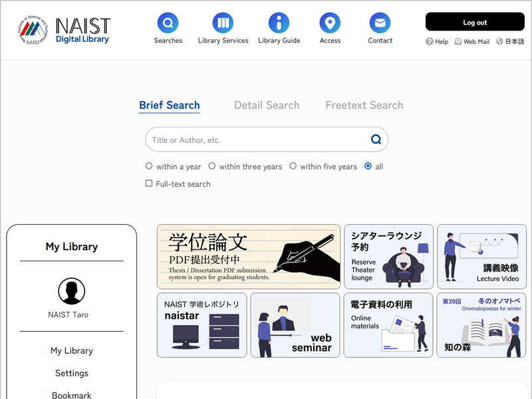Open Settings in My Library sidebar
The height and width of the screenshot is (399, 532).
point(71,373)
